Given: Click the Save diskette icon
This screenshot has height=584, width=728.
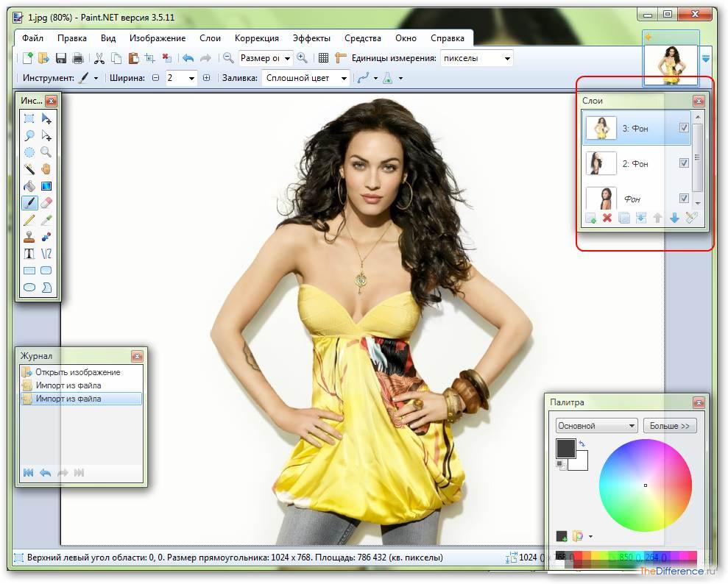Looking at the screenshot, I should [x=61, y=58].
